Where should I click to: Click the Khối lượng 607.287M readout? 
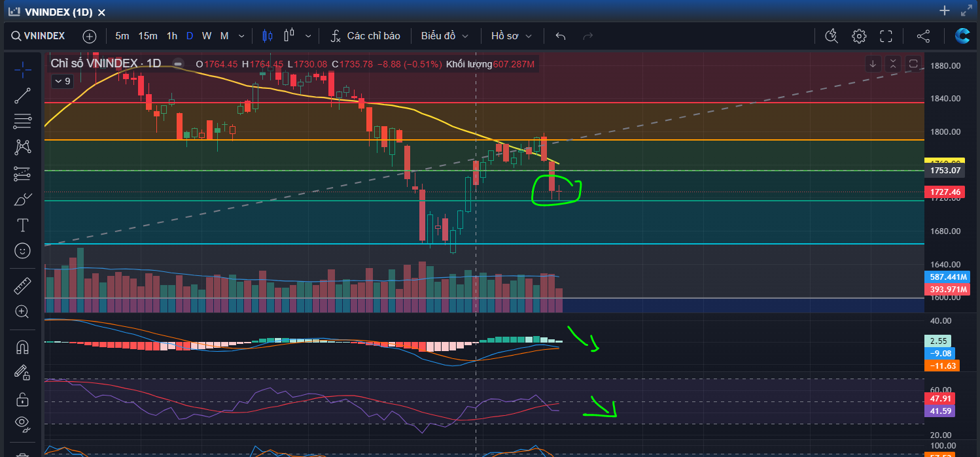point(491,64)
